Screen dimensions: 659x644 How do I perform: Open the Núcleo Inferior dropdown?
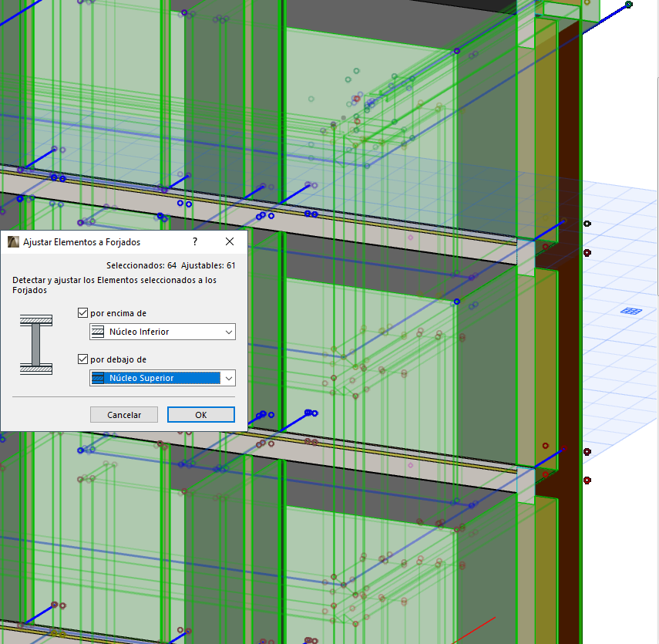[x=228, y=332]
